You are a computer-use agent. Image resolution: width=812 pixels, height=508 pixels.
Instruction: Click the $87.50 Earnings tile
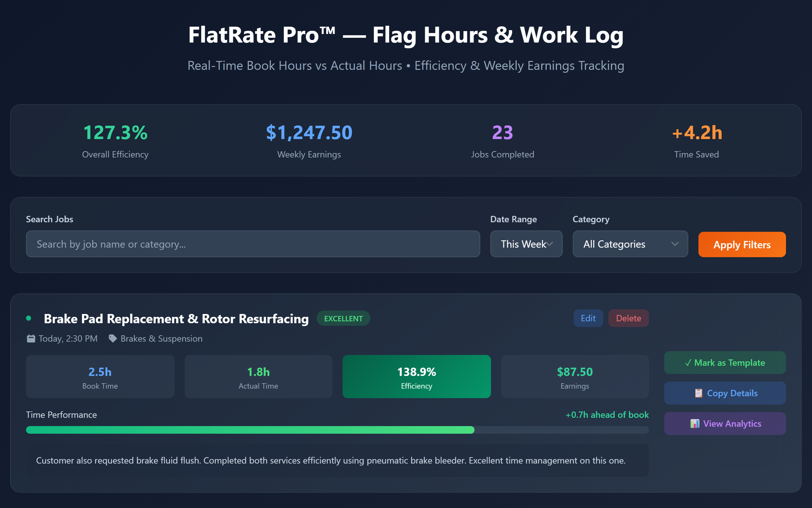point(575,377)
